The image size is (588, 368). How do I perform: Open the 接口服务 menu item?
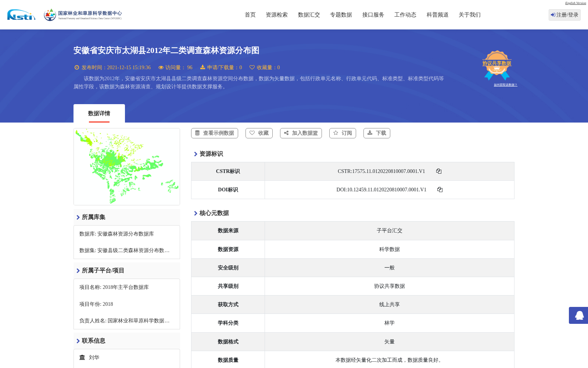coord(373,15)
